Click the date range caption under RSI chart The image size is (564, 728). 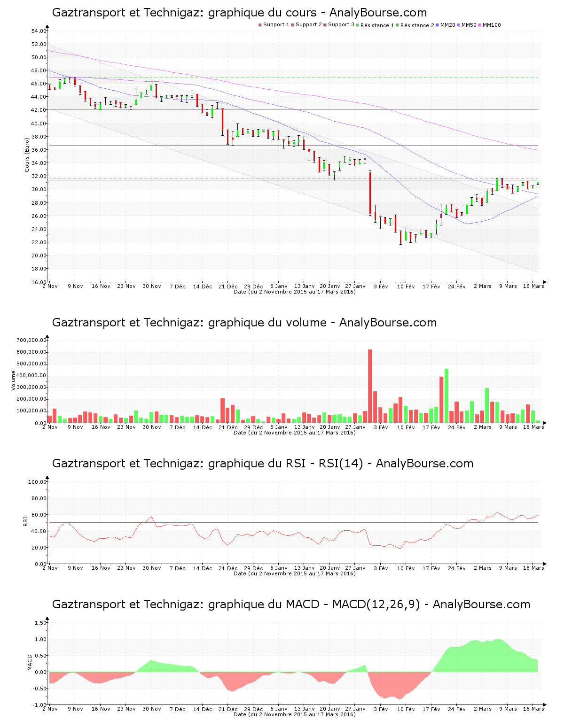coord(295,573)
